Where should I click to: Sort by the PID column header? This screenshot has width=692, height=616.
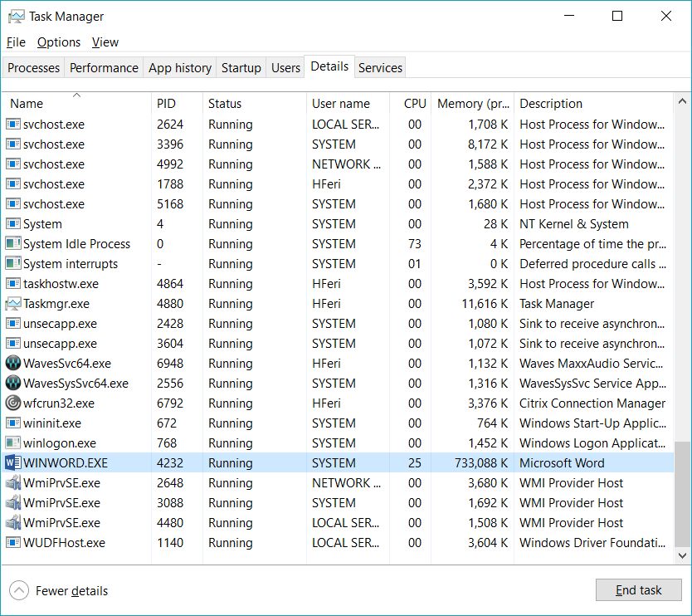177,103
